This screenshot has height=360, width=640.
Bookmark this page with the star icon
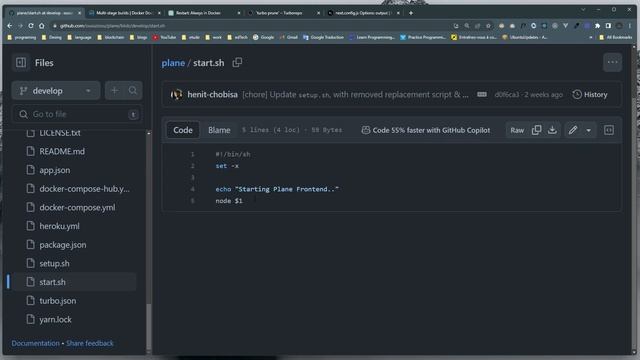click(x=489, y=26)
